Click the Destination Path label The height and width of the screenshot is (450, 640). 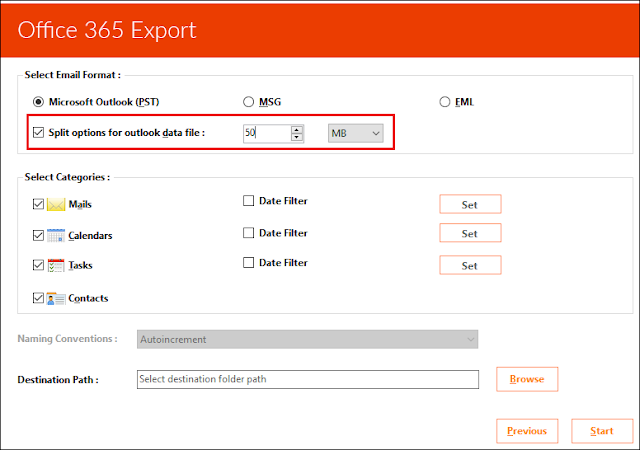tap(58, 380)
